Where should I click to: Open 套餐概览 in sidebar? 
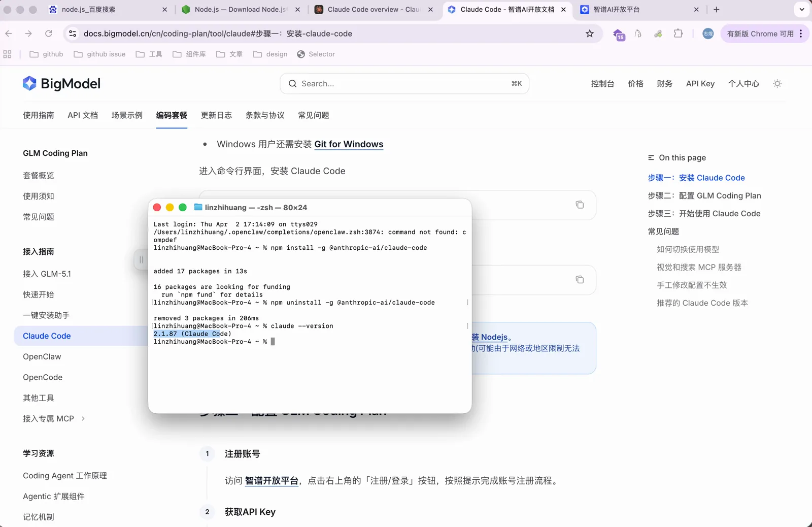[x=39, y=176]
